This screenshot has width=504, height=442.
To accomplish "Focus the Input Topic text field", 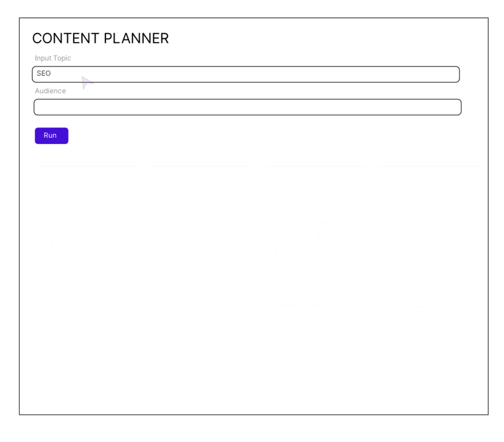I will click(246, 74).
